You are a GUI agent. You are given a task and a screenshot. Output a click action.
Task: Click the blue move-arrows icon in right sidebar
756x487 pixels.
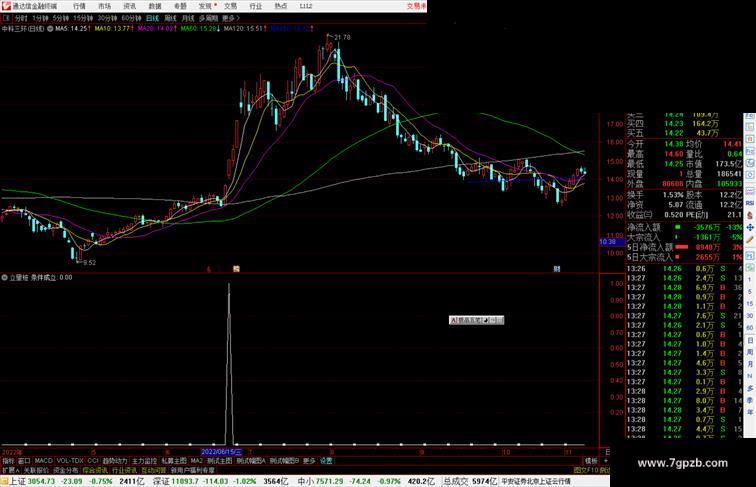[750, 227]
